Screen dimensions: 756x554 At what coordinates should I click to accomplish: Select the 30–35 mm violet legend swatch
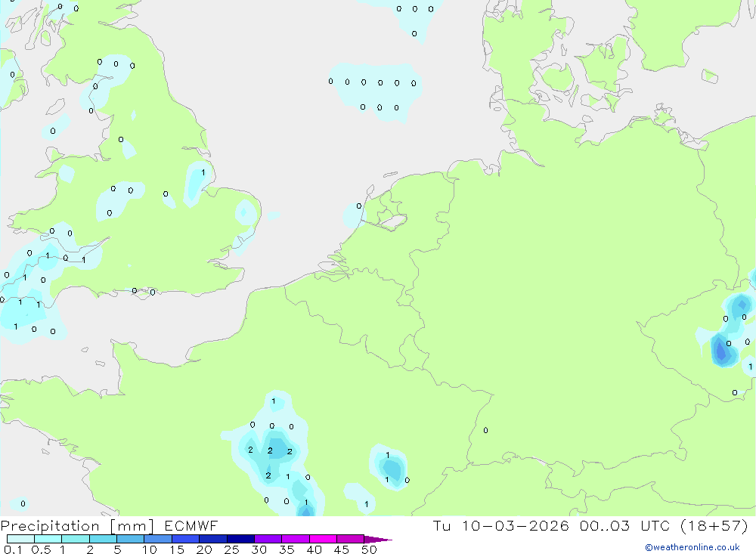pos(268,539)
